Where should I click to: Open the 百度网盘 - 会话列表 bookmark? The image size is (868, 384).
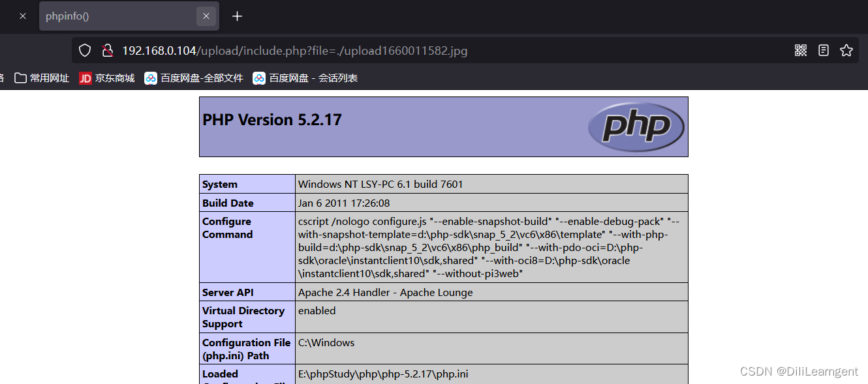(x=305, y=78)
